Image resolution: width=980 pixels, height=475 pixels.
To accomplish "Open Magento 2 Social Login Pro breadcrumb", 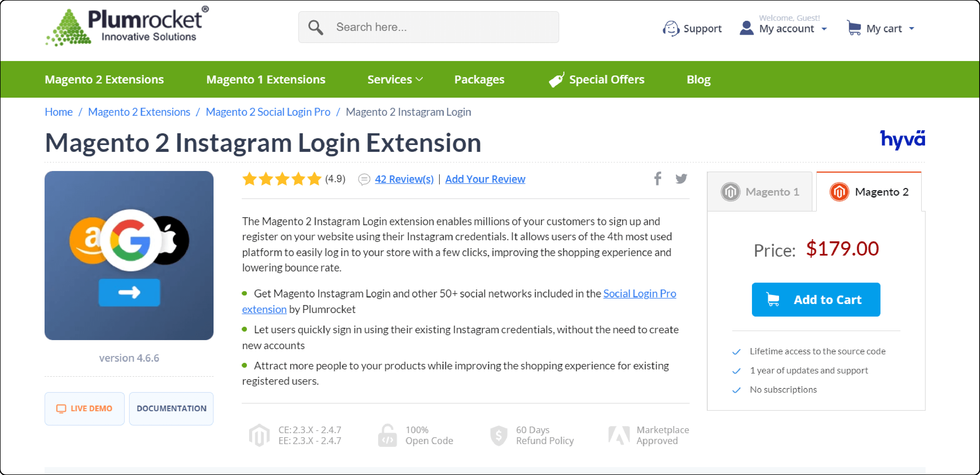I will click(268, 112).
